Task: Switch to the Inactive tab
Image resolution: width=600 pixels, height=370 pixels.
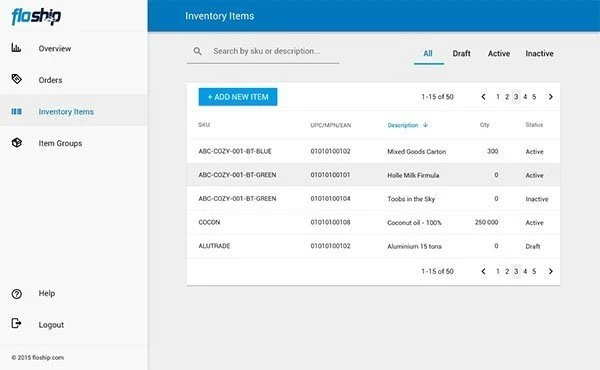Action: point(539,54)
